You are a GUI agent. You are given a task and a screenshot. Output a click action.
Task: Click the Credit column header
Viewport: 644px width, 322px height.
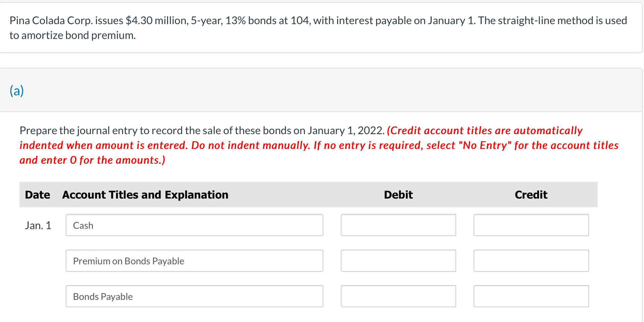pyautogui.click(x=531, y=195)
